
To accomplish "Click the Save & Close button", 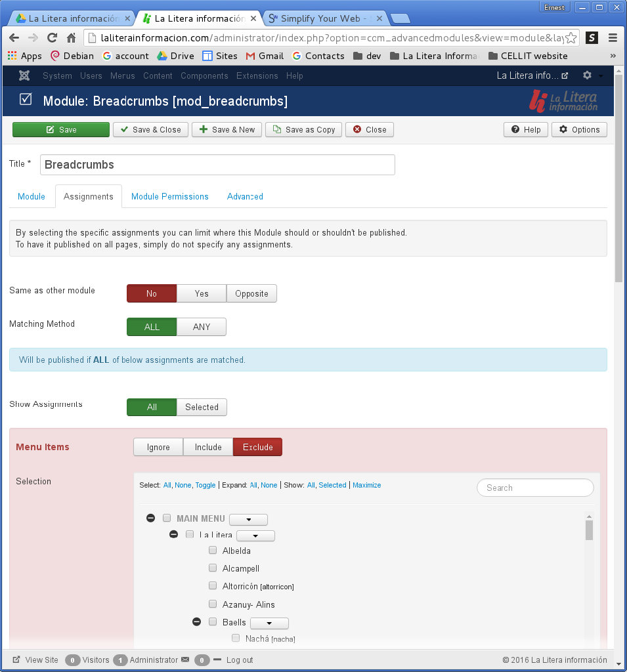I will (x=150, y=129).
